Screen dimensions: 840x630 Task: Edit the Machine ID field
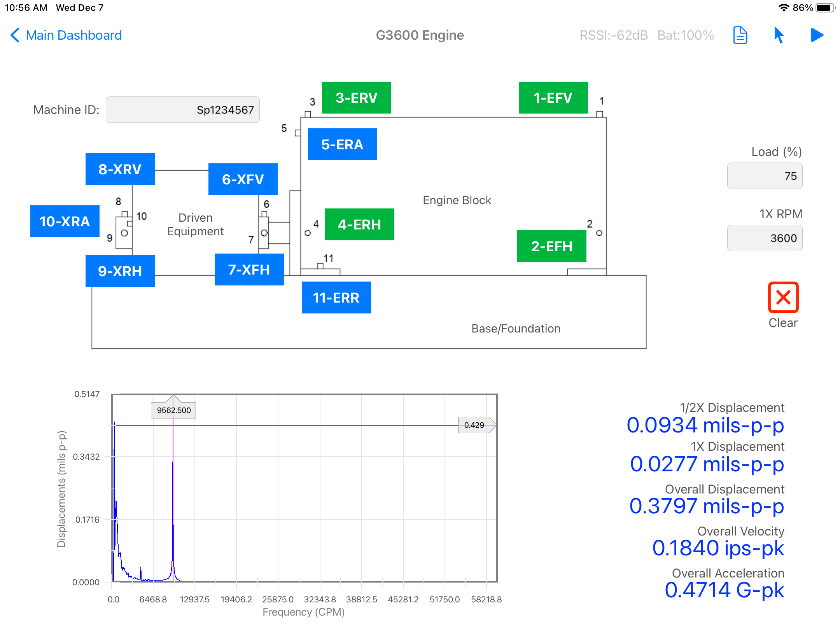click(183, 110)
